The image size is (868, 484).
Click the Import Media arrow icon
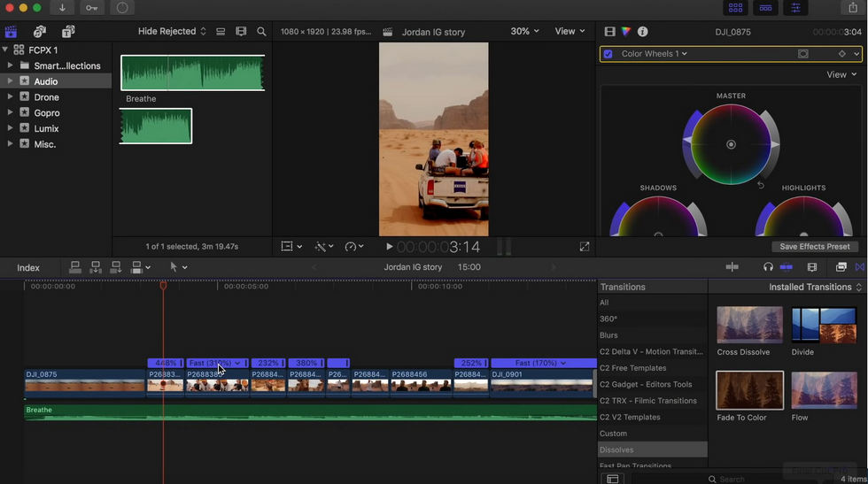coord(62,8)
